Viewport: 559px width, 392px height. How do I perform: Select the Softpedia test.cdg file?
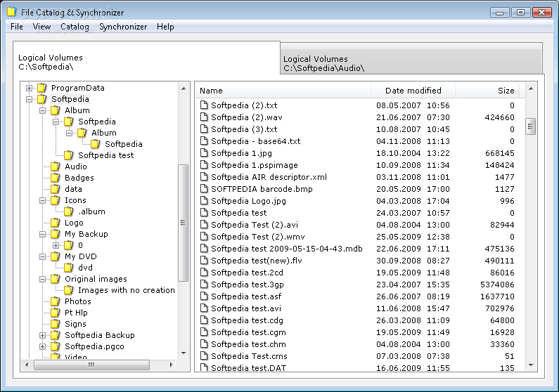pos(247,320)
